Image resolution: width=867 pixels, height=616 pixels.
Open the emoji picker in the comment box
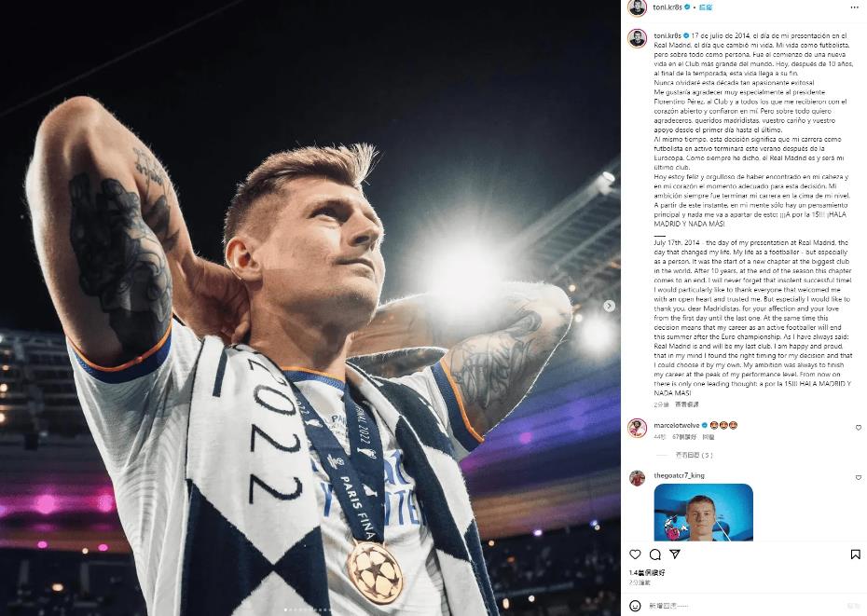click(635, 606)
